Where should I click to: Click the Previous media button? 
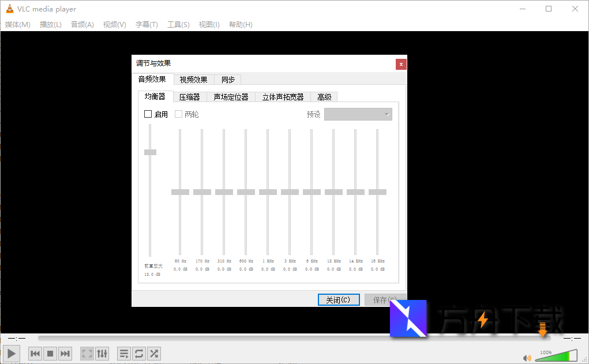pyautogui.click(x=35, y=353)
